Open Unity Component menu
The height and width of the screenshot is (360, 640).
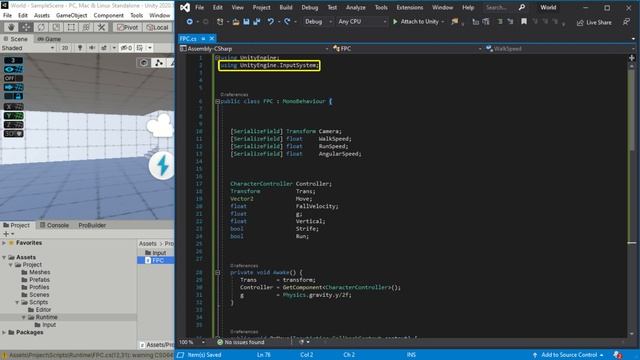click(x=108, y=16)
